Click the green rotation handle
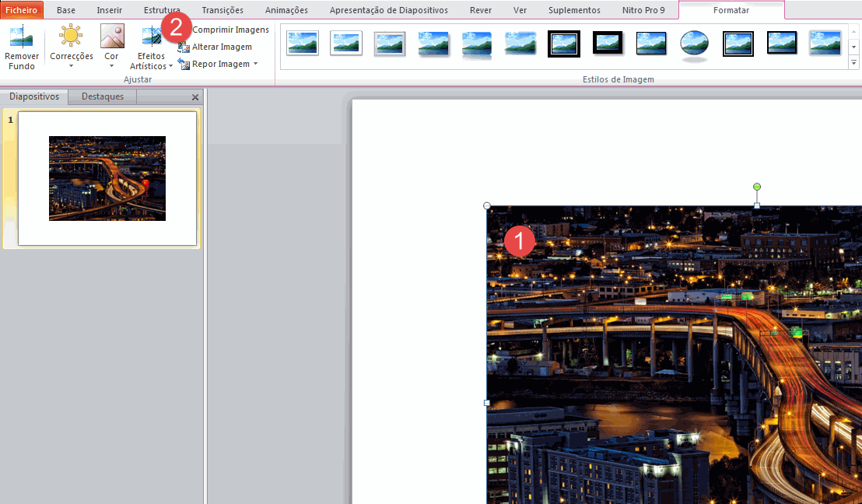Screen dimensions: 862x504 click(757, 187)
